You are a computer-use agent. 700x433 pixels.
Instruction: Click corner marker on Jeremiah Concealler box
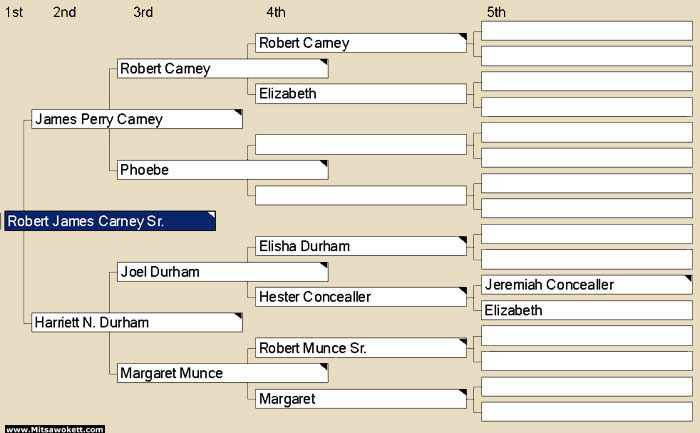[688, 279]
